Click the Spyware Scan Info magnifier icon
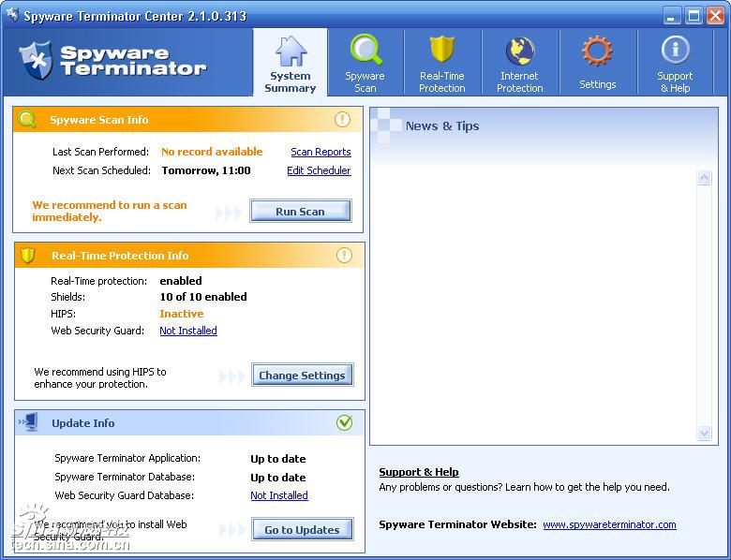Viewport: 731px width, 560px height. [x=27, y=119]
